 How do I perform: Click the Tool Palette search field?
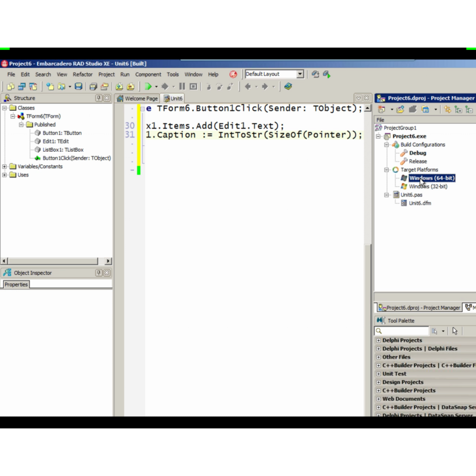[405, 331]
